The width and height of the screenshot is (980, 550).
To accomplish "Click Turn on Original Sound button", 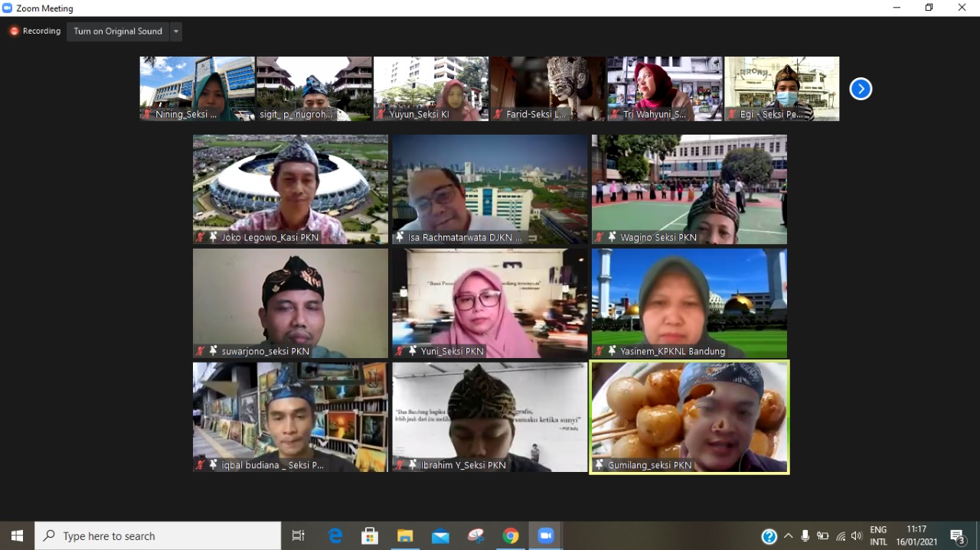I will [118, 31].
